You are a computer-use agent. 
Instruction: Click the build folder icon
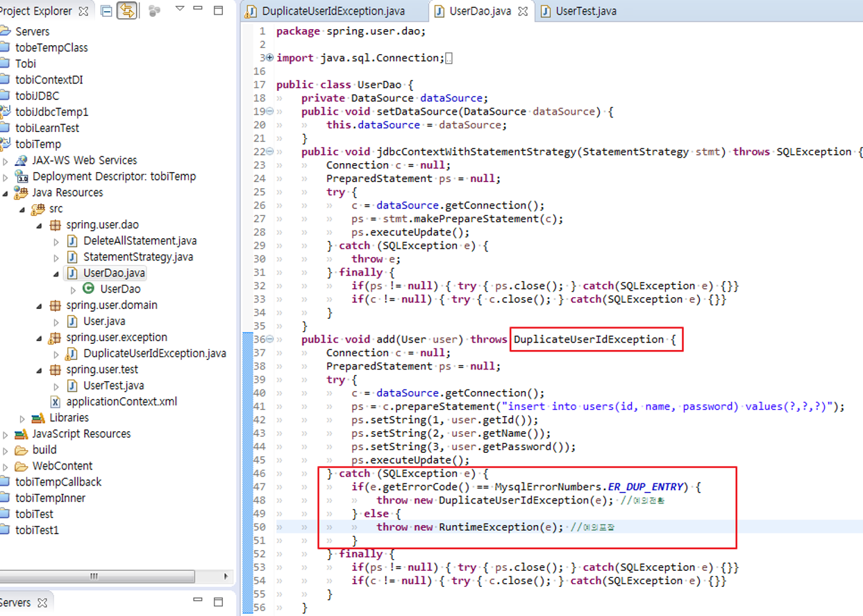click(22, 450)
